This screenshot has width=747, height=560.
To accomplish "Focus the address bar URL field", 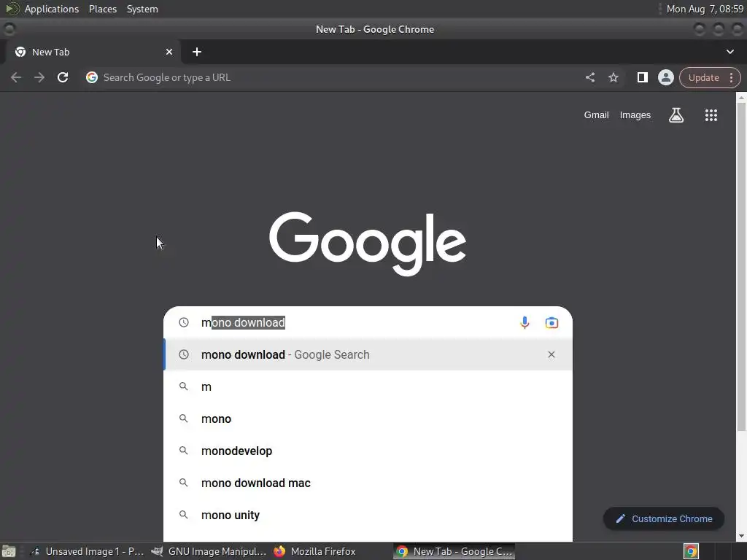I will 333,77.
